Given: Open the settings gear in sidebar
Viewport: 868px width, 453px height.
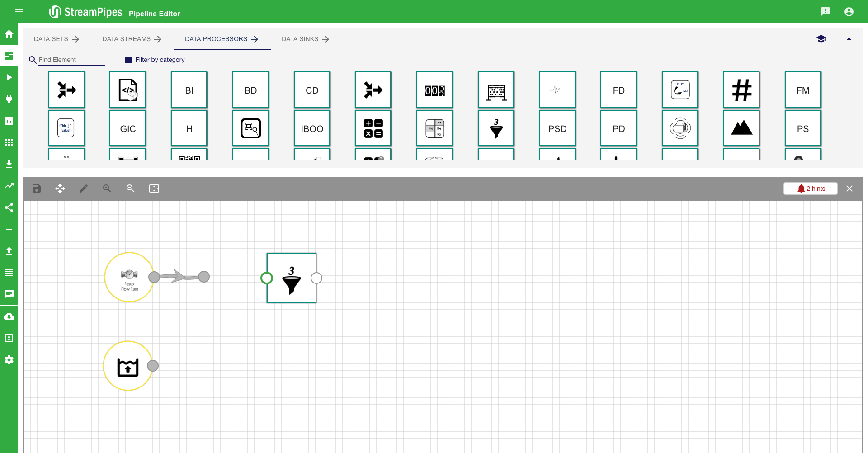Looking at the screenshot, I should 9,360.
